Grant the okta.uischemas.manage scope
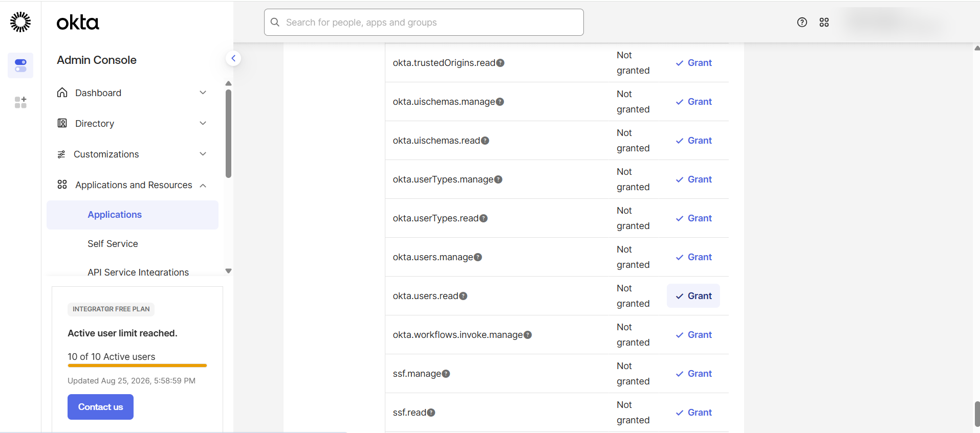The image size is (980, 433). 693,102
